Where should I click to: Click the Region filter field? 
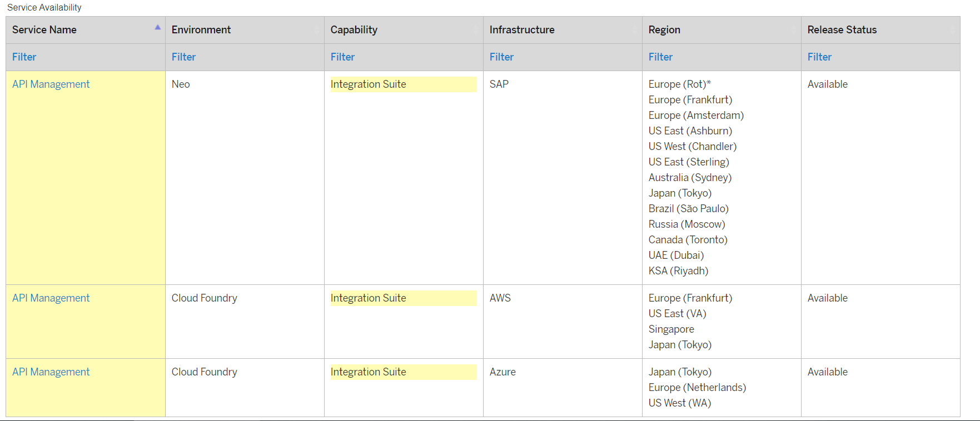click(661, 57)
